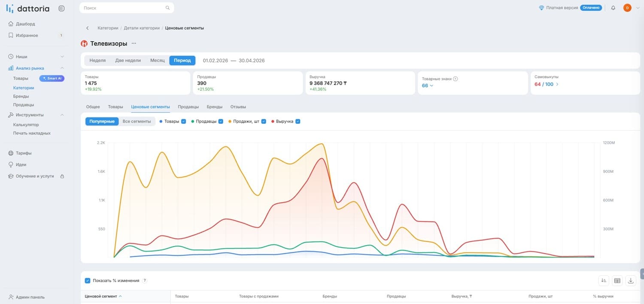Collapse the sidebar with the panel icon
This screenshot has width=644, height=304.
pos(61,8)
